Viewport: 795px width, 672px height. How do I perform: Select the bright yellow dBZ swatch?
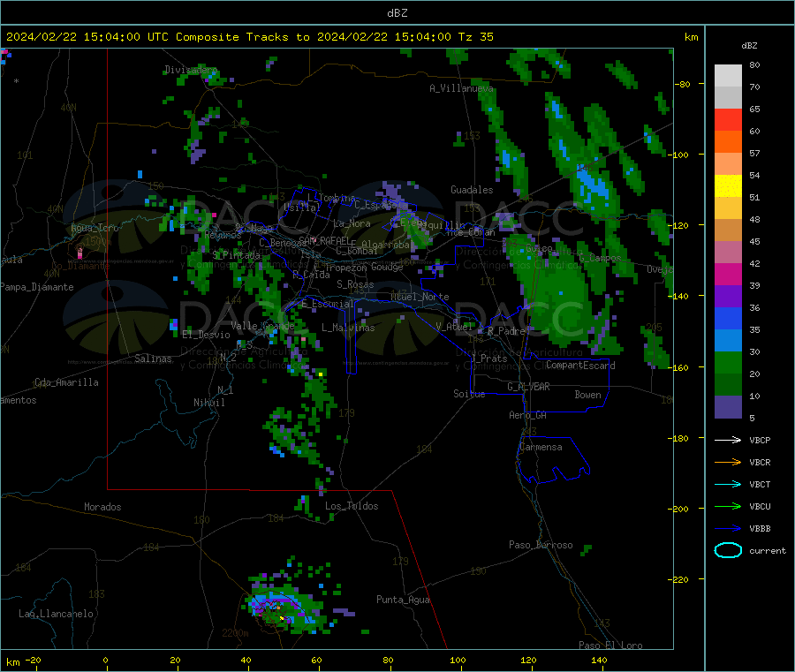(728, 186)
